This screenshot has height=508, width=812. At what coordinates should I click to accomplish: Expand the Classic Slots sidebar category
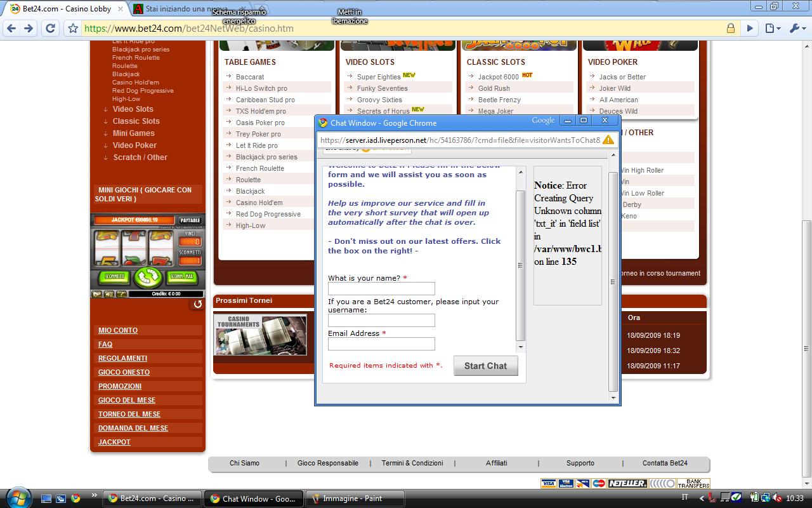136,121
